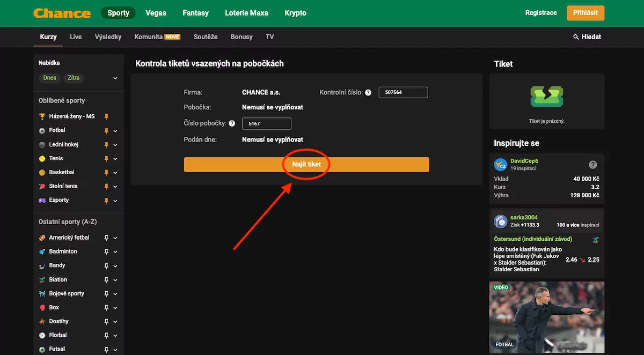Expand the Dnes/Zítra filter chevron
Screen dimensions: 644x355
[115, 77]
